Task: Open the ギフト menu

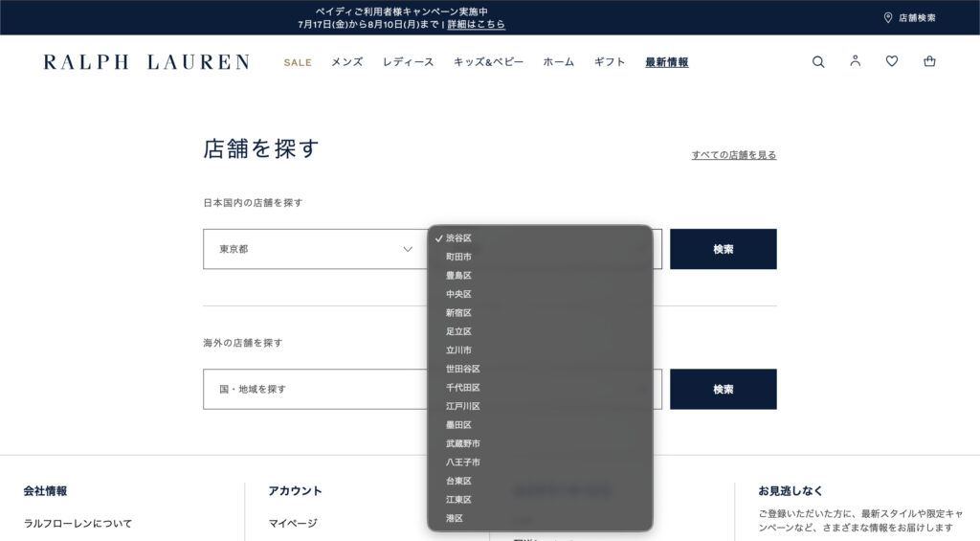Action: 610,62
